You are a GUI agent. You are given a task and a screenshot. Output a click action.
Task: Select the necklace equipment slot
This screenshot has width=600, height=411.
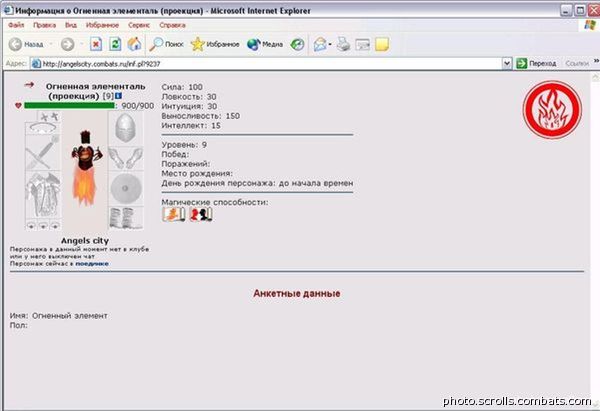click(43, 128)
